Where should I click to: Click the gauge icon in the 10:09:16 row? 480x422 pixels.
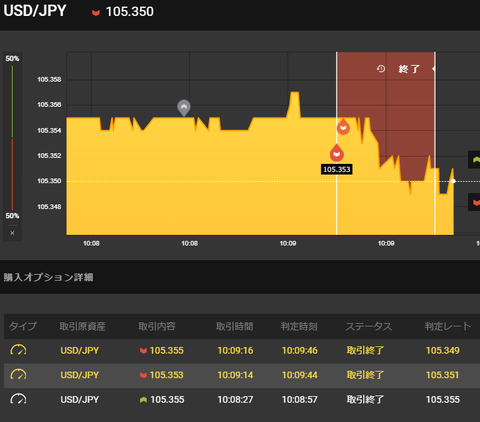point(18,350)
